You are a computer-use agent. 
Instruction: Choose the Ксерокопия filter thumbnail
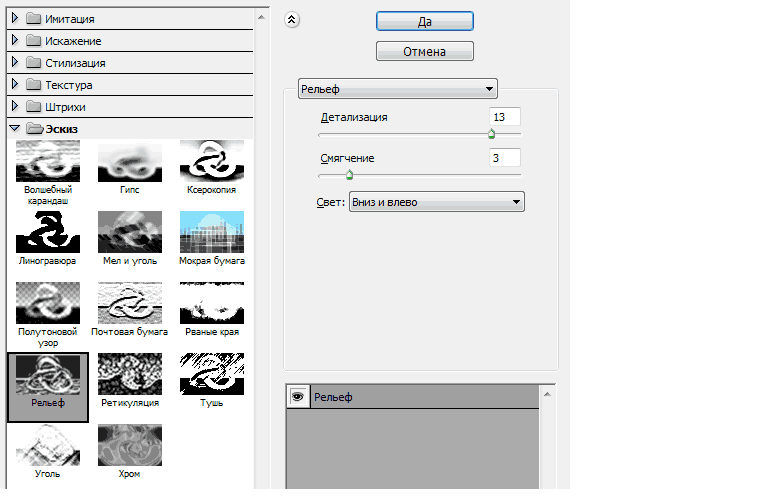[x=210, y=160]
